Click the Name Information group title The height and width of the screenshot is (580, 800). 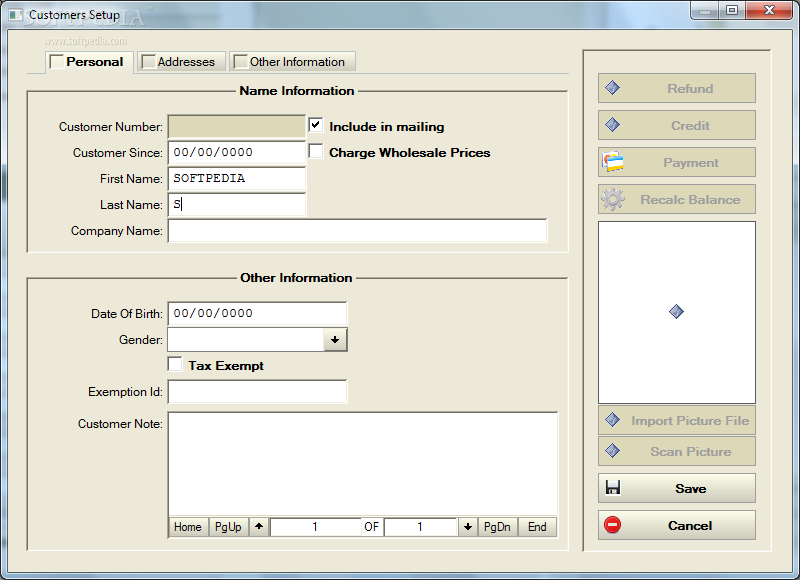(296, 91)
